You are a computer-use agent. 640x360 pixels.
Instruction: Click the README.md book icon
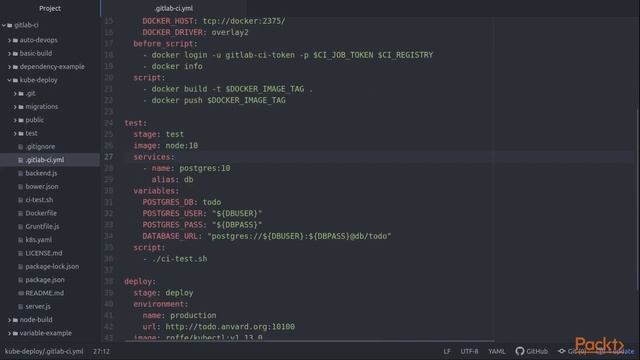[x=20, y=293]
